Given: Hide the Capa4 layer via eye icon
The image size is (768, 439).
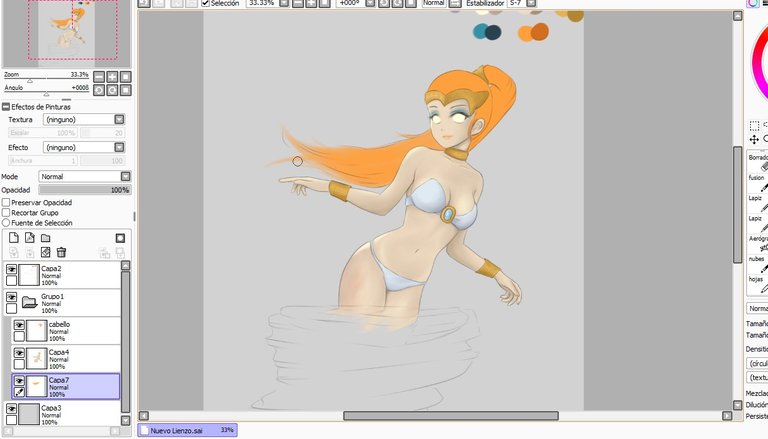Looking at the screenshot, I should tap(19, 353).
